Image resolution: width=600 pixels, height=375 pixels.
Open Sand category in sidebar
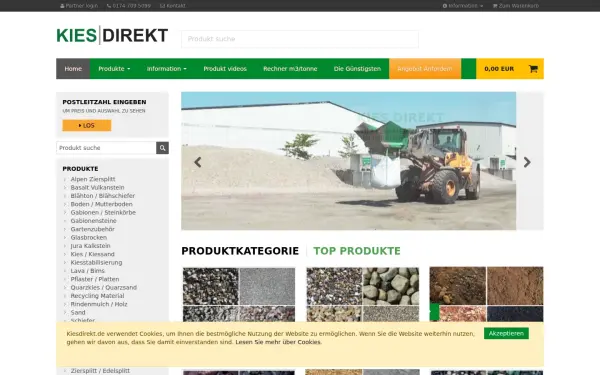tap(78, 313)
